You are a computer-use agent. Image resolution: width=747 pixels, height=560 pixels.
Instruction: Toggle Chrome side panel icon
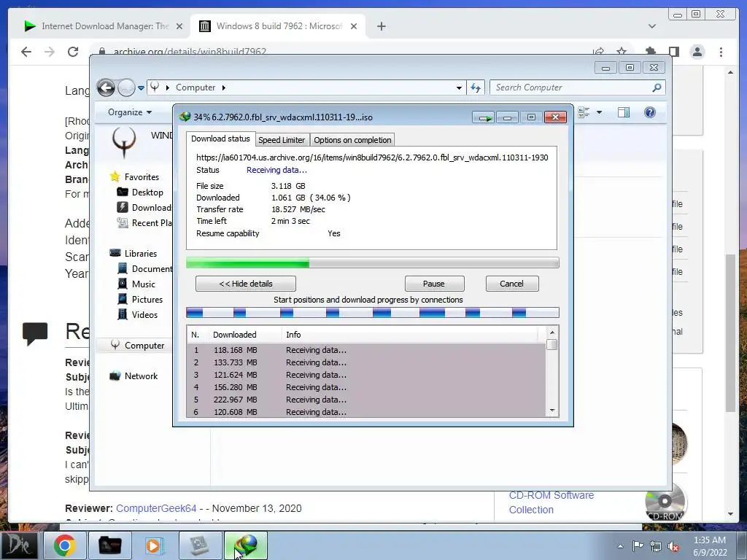tap(673, 52)
